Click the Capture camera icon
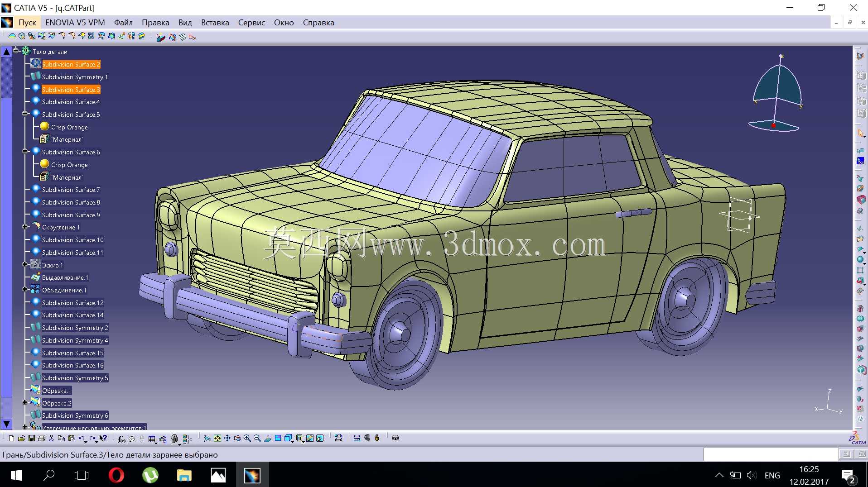 395,438
